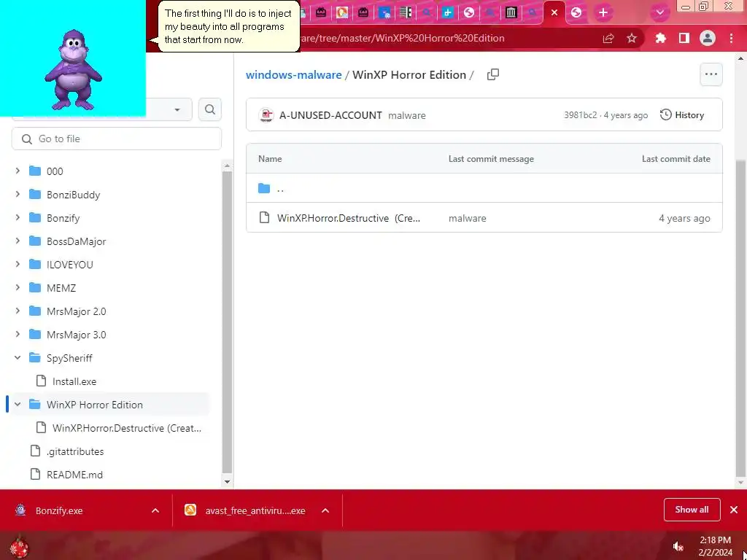Screen dimensions: 747x560
Task: Click the parent directory folder icon
Action: pos(264,188)
